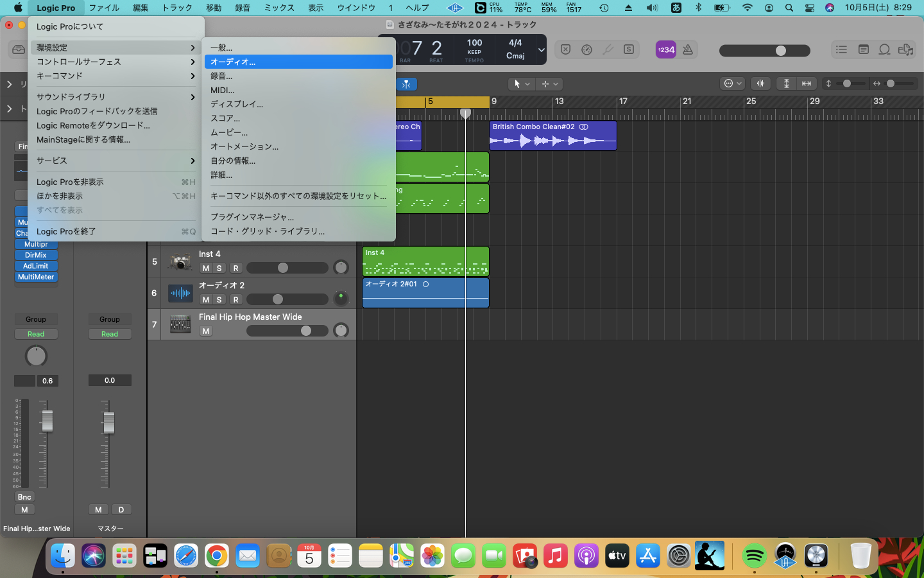924x578 pixels.
Task: Click the pan knob on track 5
Action: click(341, 267)
